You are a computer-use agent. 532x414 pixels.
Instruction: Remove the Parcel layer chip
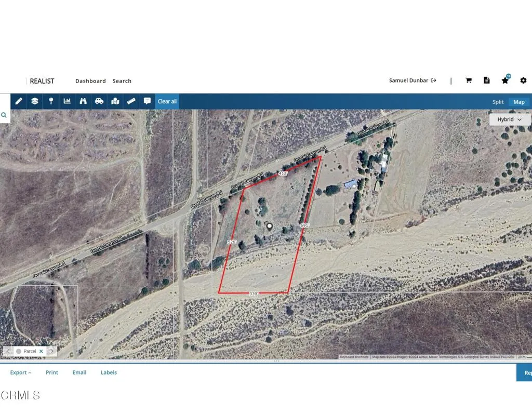(x=41, y=351)
